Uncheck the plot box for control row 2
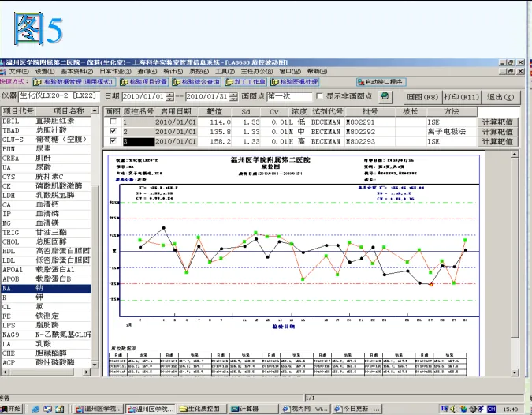The image size is (532, 415). point(112,132)
